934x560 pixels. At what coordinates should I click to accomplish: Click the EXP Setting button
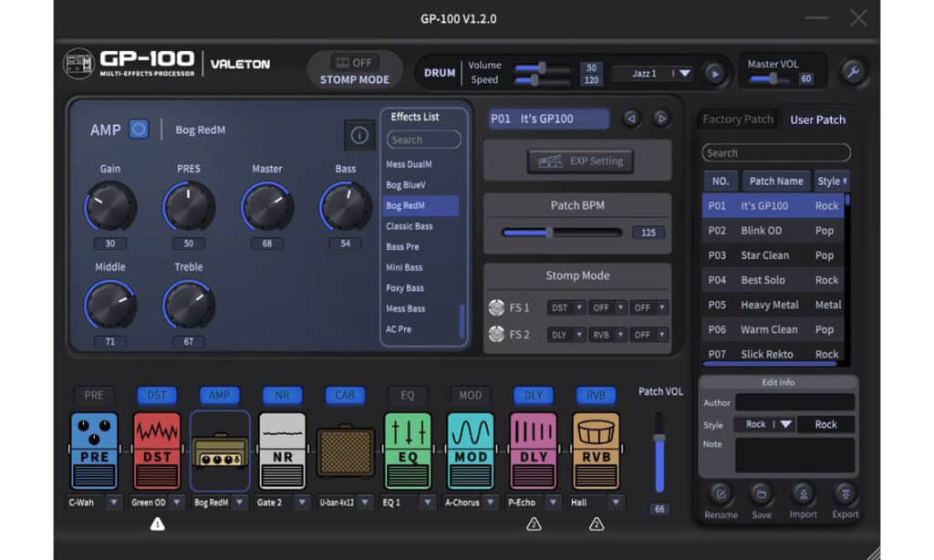(x=580, y=161)
